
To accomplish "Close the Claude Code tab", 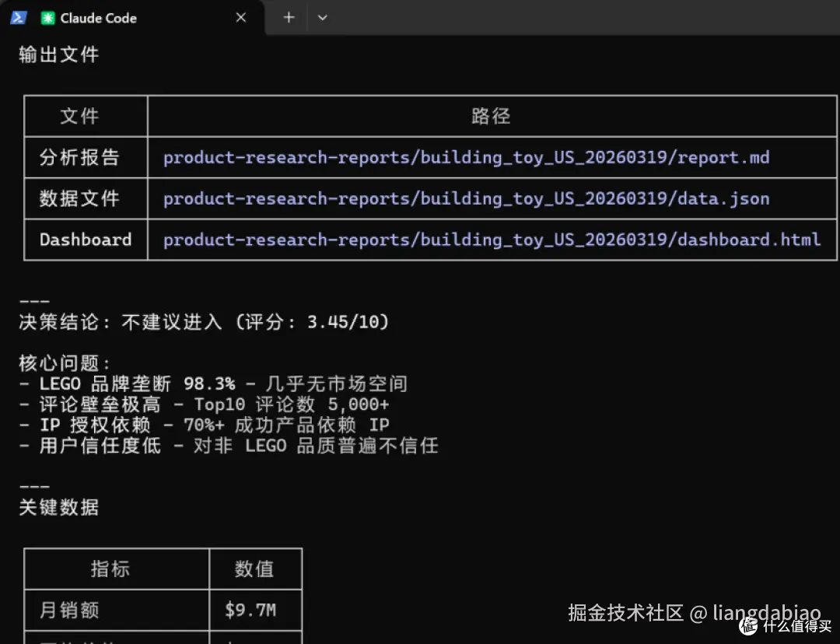I will point(241,18).
